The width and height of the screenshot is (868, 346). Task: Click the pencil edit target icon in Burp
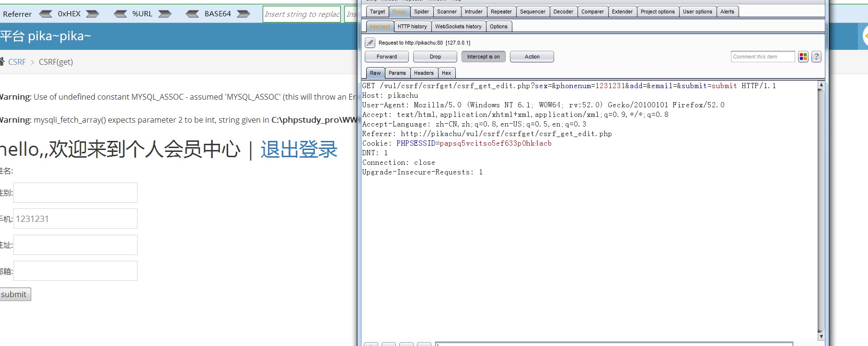pos(370,43)
